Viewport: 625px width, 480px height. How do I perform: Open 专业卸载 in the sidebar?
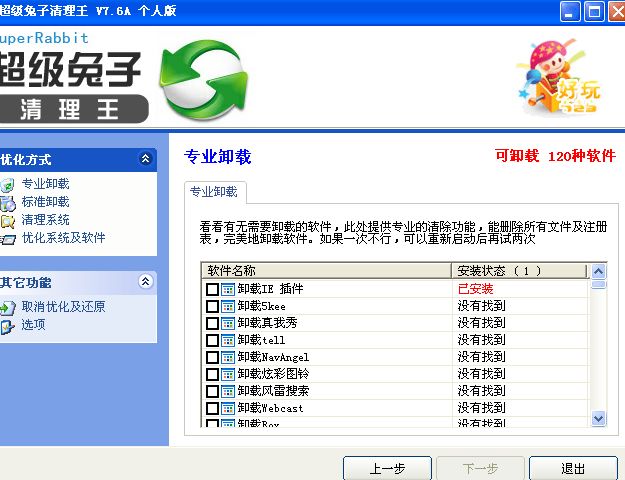(x=45, y=184)
